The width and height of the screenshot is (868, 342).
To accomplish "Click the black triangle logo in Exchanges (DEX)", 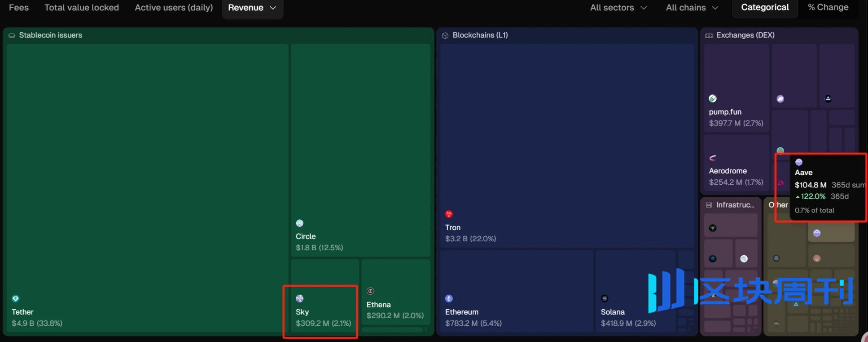I will click(828, 99).
